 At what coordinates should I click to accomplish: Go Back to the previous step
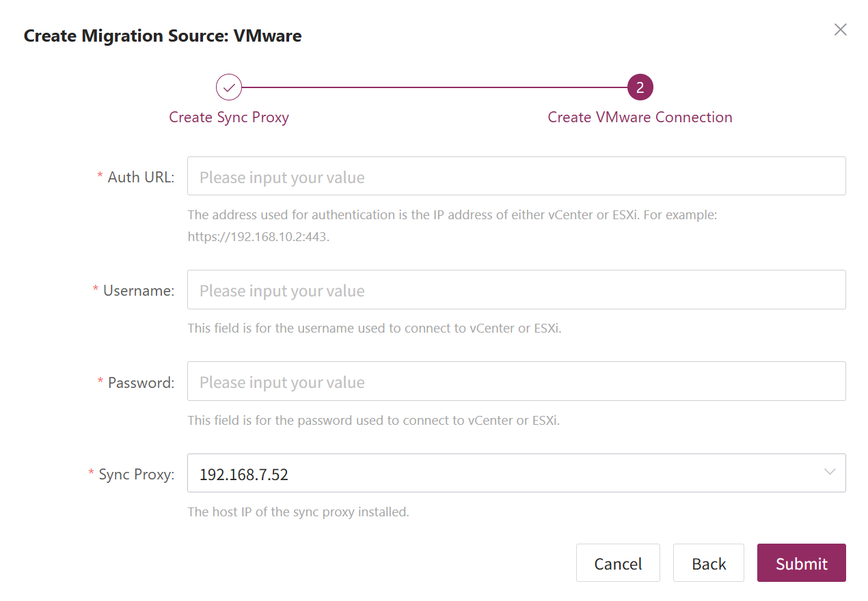point(709,563)
